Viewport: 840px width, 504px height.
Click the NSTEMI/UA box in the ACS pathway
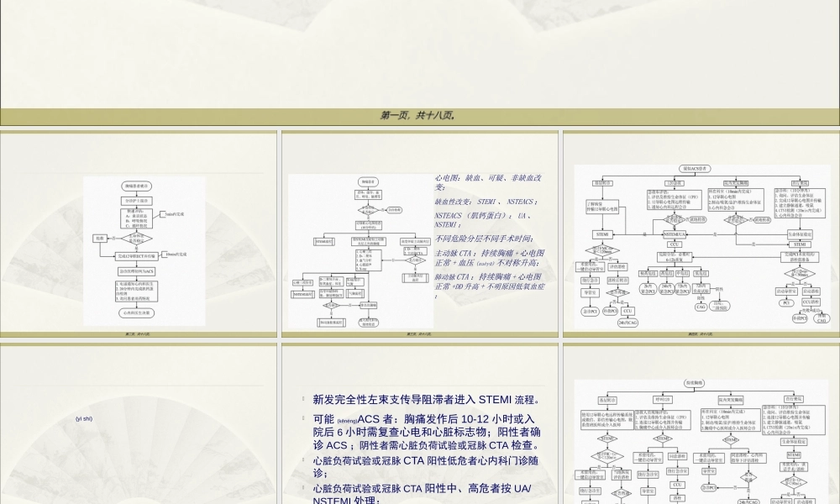(x=674, y=234)
